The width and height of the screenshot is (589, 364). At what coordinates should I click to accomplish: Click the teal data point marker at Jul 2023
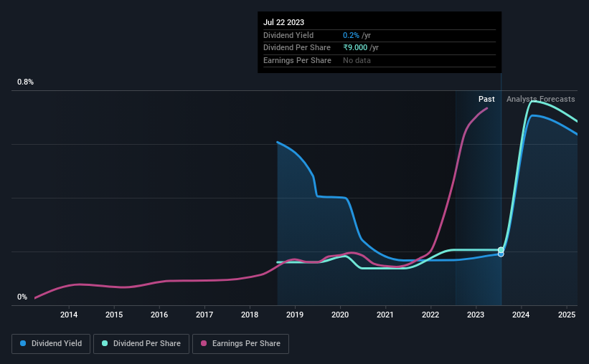(x=501, y=250)
